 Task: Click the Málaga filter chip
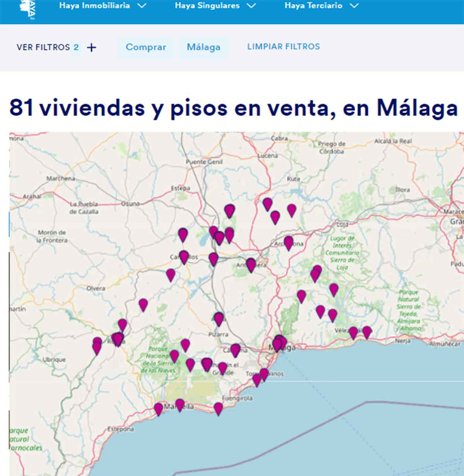point(204,47)
